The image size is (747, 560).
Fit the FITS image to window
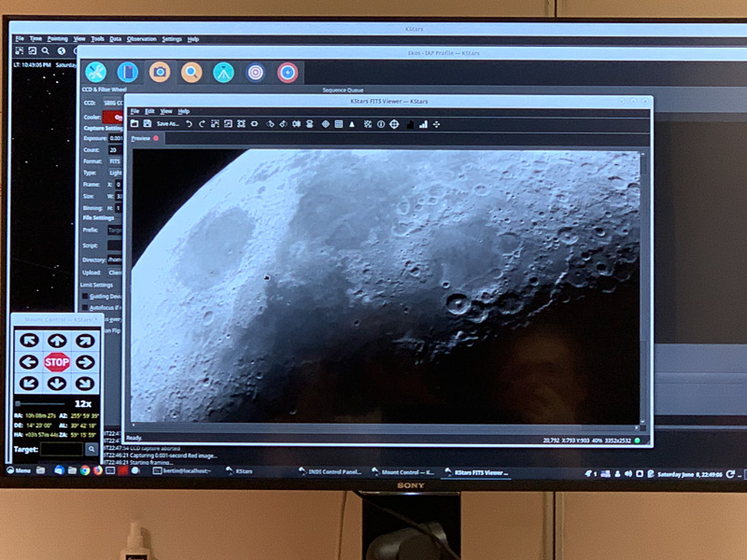pos(241,124)
